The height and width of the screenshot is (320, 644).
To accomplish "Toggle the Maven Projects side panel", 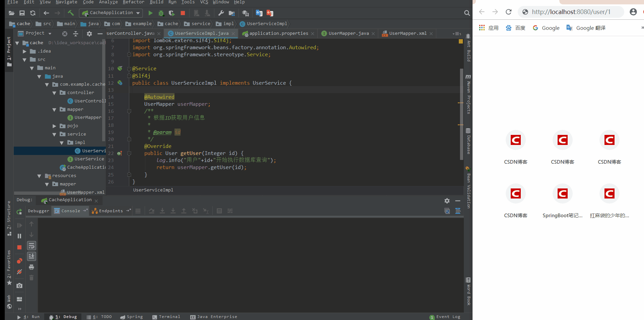I will pos(468,94).
